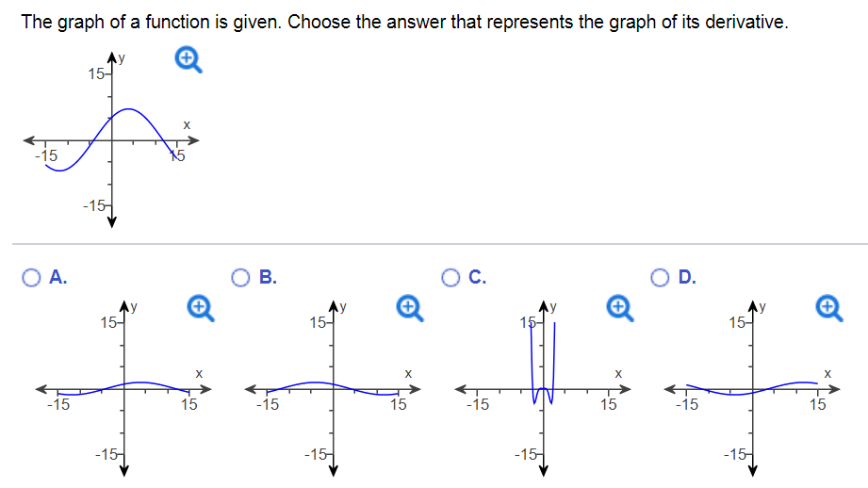Click the graph thumbnail under option D

[x=752, y=389]
